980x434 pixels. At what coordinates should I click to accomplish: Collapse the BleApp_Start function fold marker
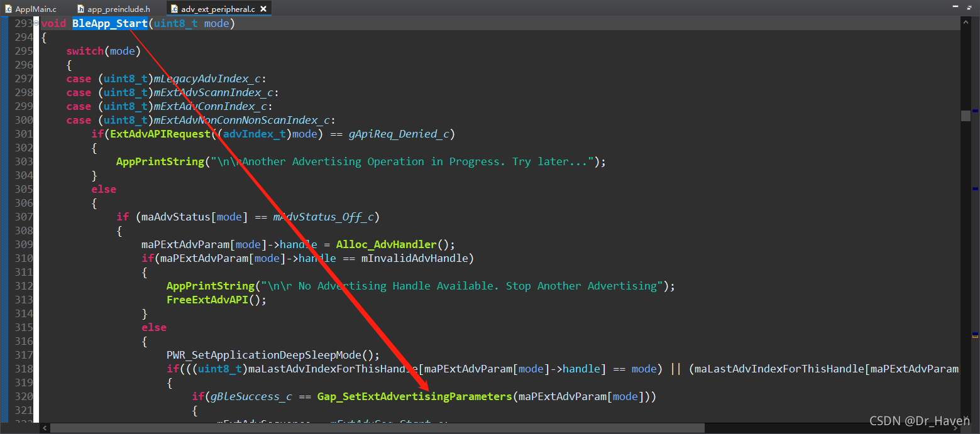click(36, 23)
